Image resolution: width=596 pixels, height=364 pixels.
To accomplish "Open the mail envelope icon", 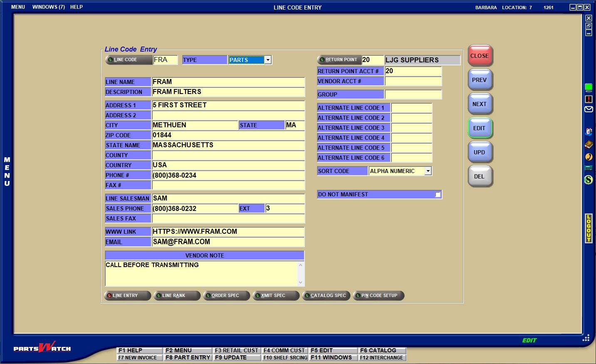I will click(x=589, y=109).
